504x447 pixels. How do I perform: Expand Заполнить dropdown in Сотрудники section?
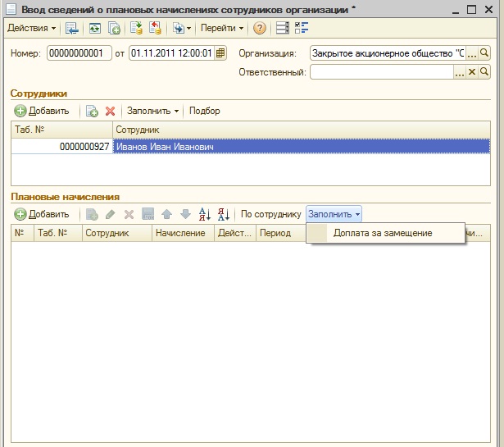click(152, 111)
